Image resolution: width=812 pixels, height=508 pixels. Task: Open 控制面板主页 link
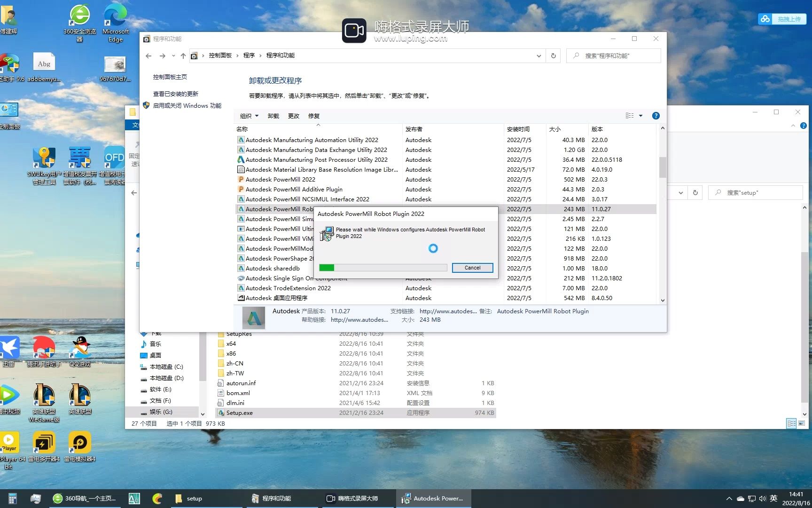coord(170,77)
